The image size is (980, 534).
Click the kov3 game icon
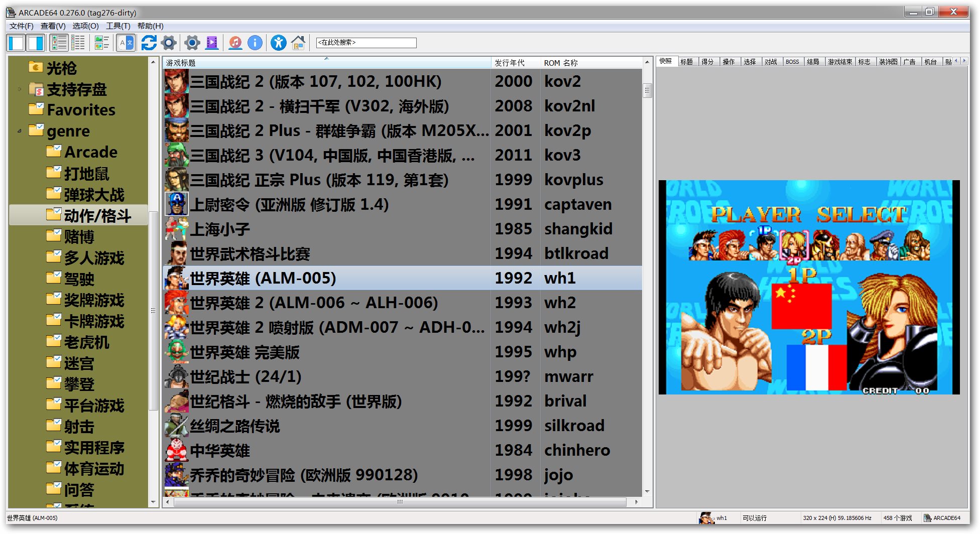point(177,155)
